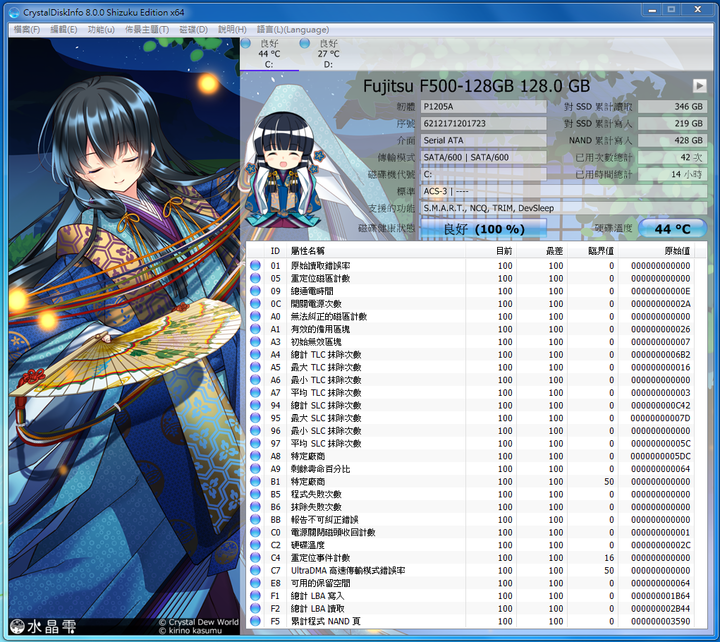
Task: Open the 磁碟(D) menu
Action: pyautogui.click(x=193, y=30)
